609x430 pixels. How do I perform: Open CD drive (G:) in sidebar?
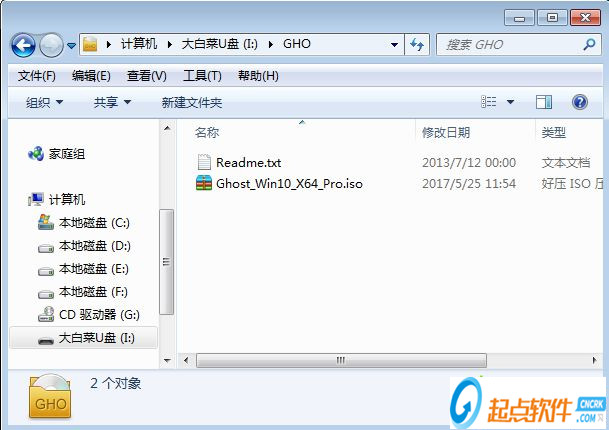[x=89, y=315]
